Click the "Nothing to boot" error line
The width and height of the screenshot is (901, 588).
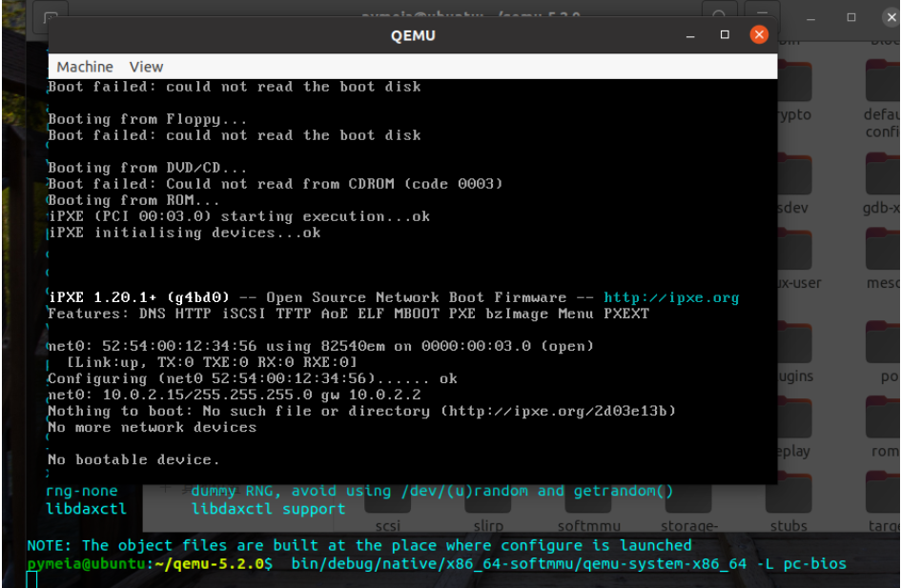(361, 411)
